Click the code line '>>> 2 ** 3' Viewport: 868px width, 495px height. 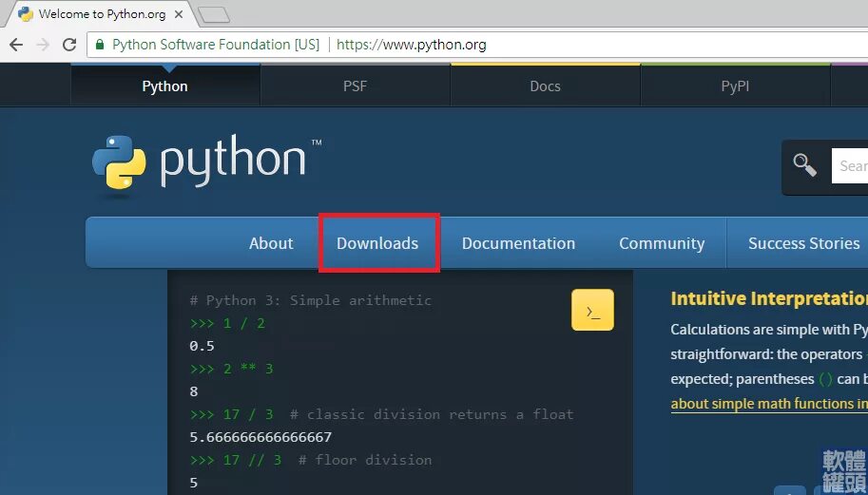(231, 369)
